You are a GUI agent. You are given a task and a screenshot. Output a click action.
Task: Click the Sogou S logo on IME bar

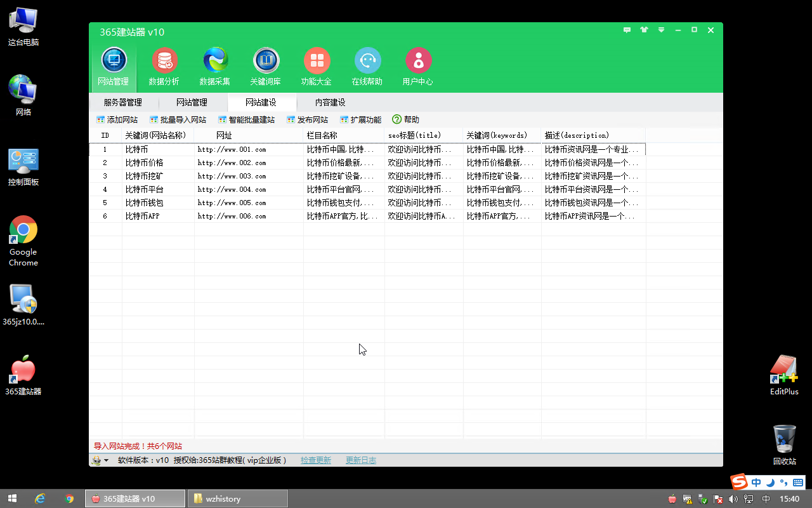[x=739, y=482]
